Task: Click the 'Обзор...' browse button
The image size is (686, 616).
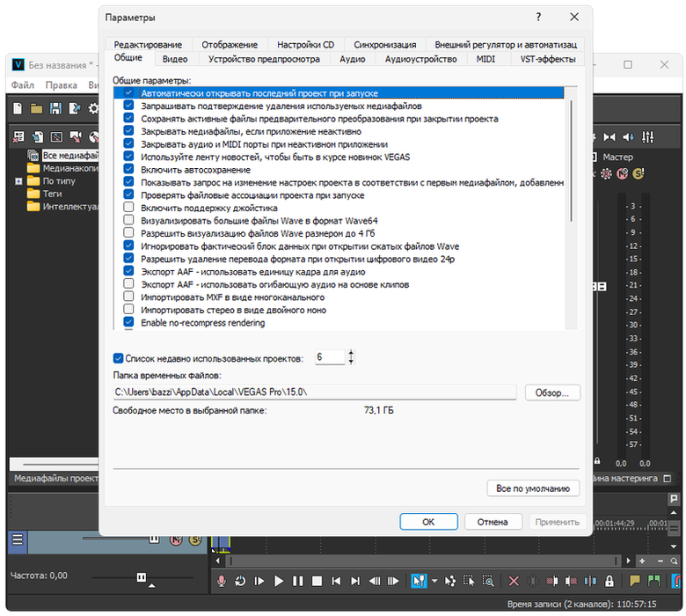Action: click(552, 392)
